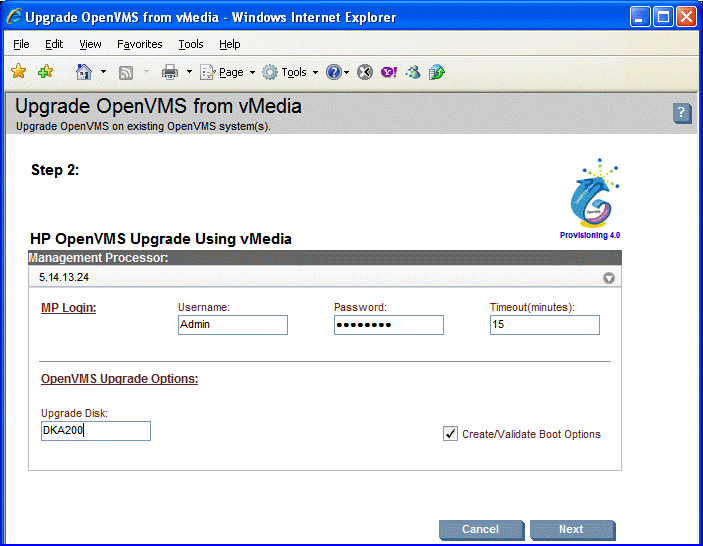Open the Tools toolbar dropdown
The image size is (703, 546).
pyautogui.click(x=290, y=72)
